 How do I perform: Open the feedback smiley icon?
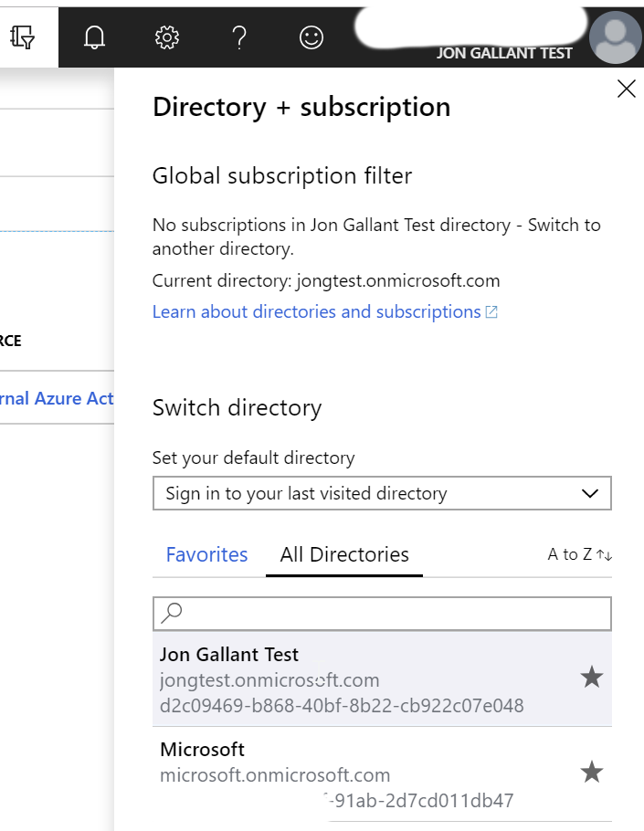pyautogui.click(x=311, y=37)
